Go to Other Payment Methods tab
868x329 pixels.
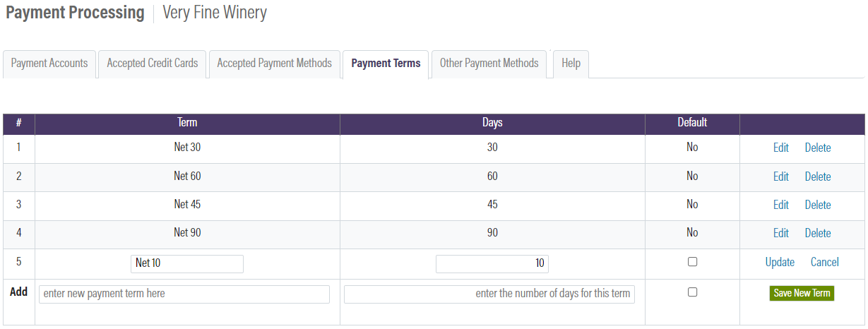coord(489,64)
